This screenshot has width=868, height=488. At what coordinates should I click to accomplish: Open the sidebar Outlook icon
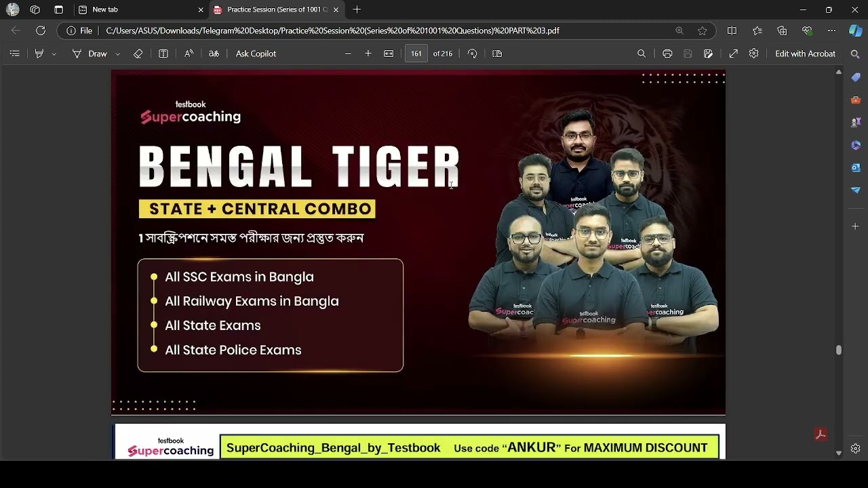tap(856, 167)
